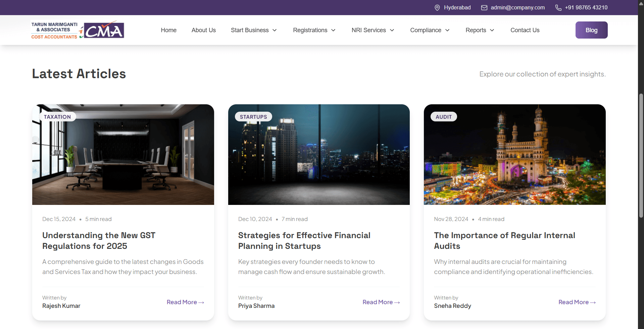Image resolution: width=644 pixels, height=329 pixels.
Task: Click the admin@company.com email link
Action: tap(517, 7)
